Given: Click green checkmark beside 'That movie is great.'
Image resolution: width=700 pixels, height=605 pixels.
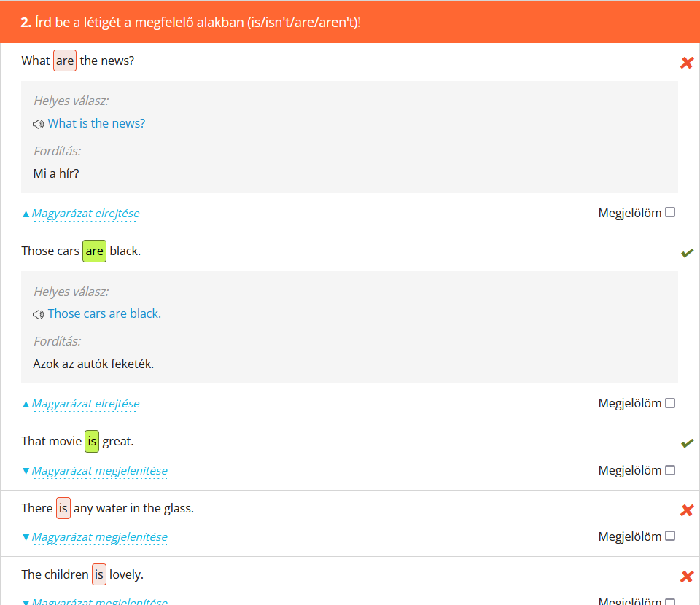Looking at the screenshot, I should [x=686, y=443].
